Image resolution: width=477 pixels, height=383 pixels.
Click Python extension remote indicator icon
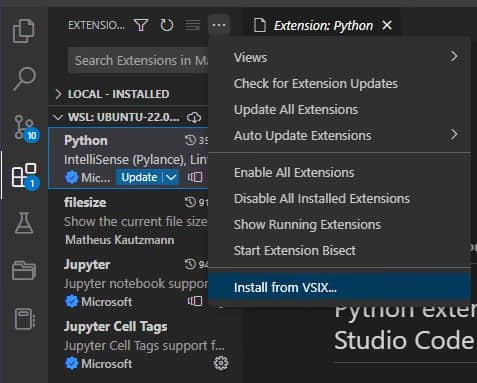pos(195,177)
